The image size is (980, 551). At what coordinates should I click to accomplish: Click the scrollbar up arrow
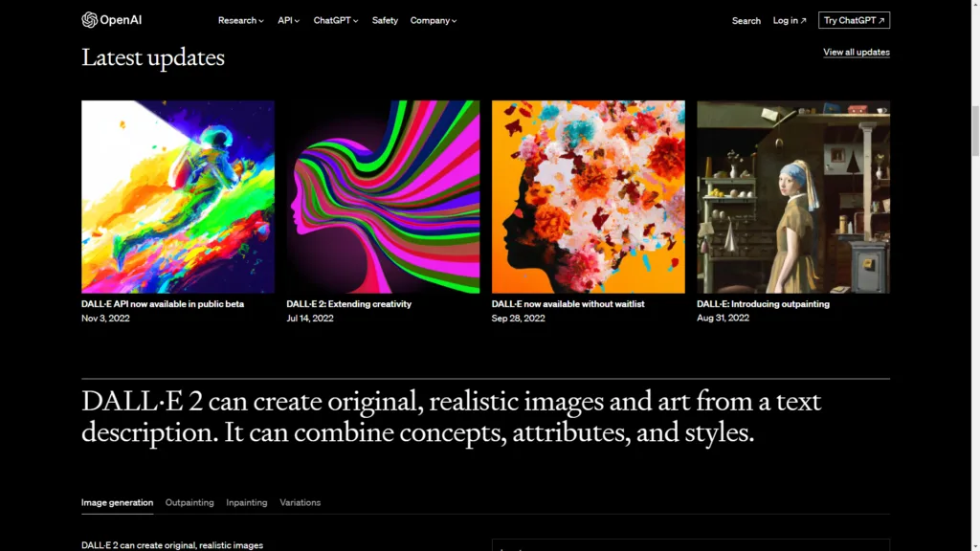point(975,5)
